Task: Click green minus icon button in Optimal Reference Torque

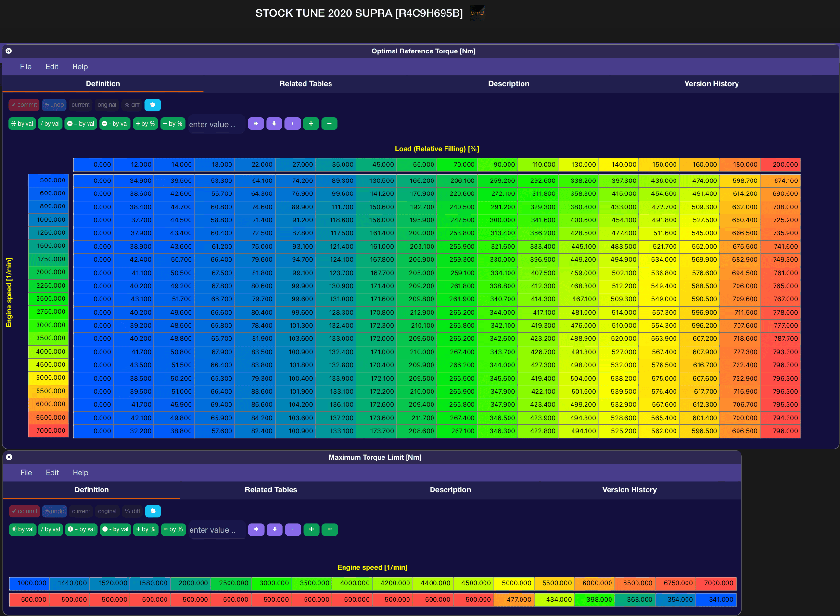Action: [329, 124]
